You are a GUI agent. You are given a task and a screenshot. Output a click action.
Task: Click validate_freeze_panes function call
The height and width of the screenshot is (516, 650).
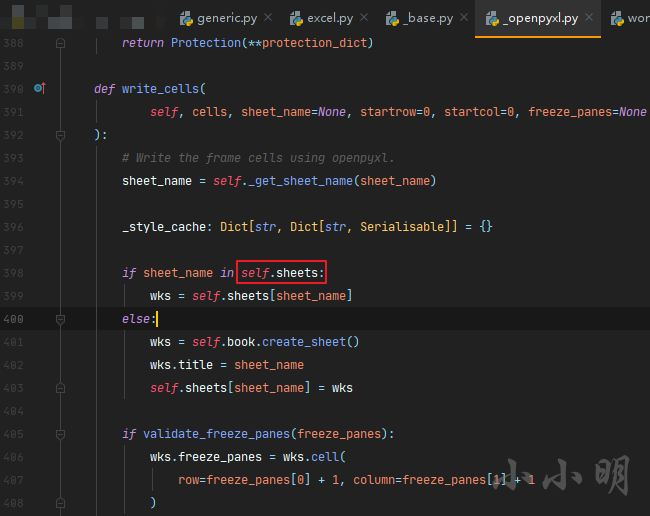[216, 434]
